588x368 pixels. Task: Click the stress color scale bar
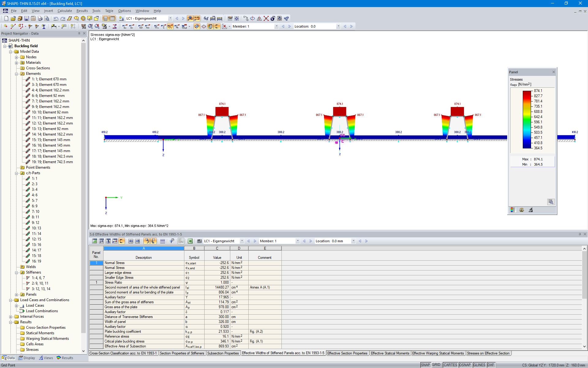pyautogui.click(x=527, y=120)
